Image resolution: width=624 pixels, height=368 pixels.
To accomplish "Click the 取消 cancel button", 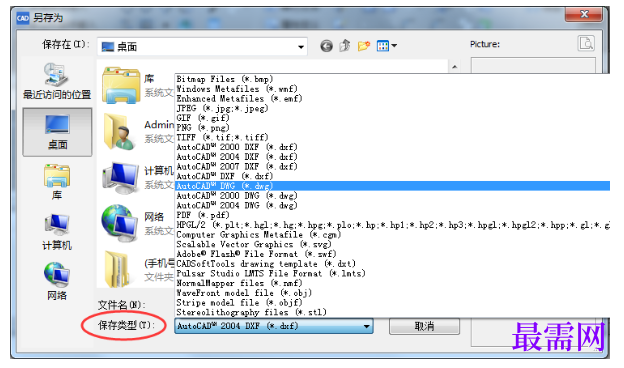I will coord(424,326).
